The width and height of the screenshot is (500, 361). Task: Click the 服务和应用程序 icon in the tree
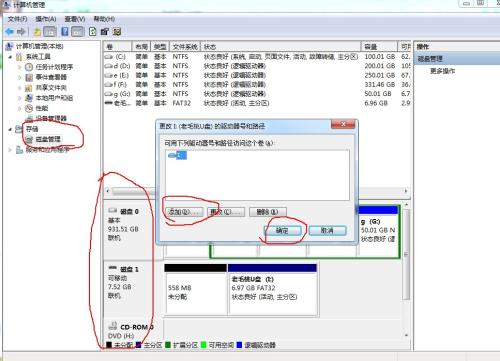[20, 150]
